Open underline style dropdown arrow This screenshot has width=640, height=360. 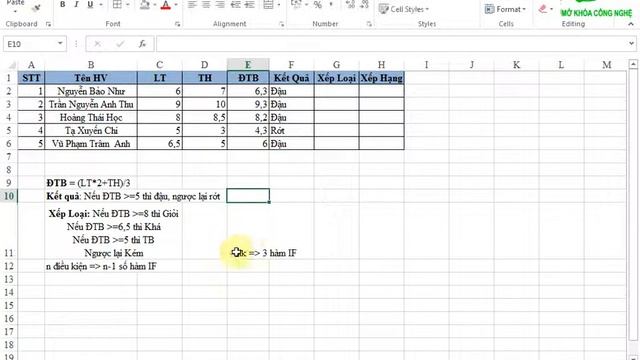coord(101,5)
